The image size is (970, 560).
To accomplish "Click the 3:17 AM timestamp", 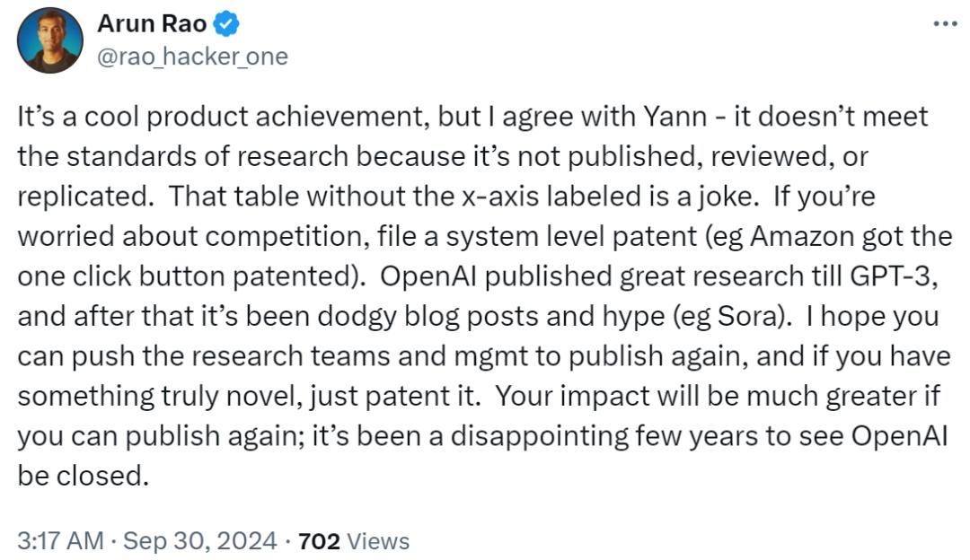I will click(59, 541).
